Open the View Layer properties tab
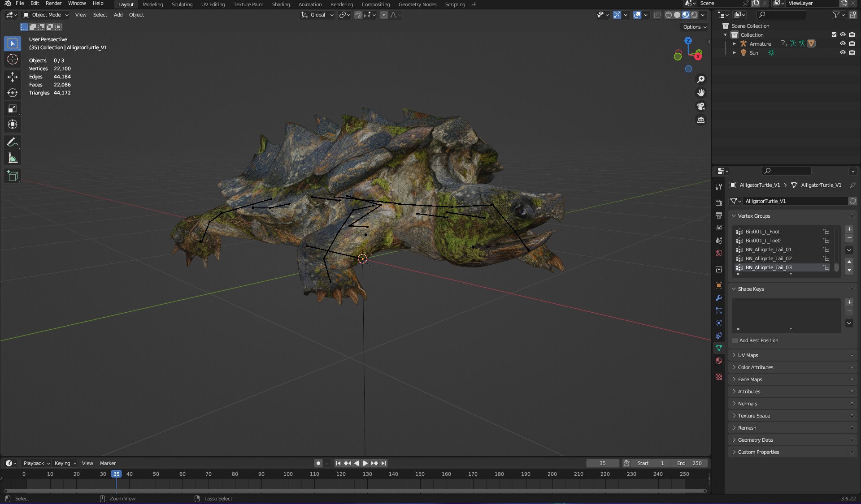This screenshot has width=861, height=504. pyautogui.click(x=719, y=228)
